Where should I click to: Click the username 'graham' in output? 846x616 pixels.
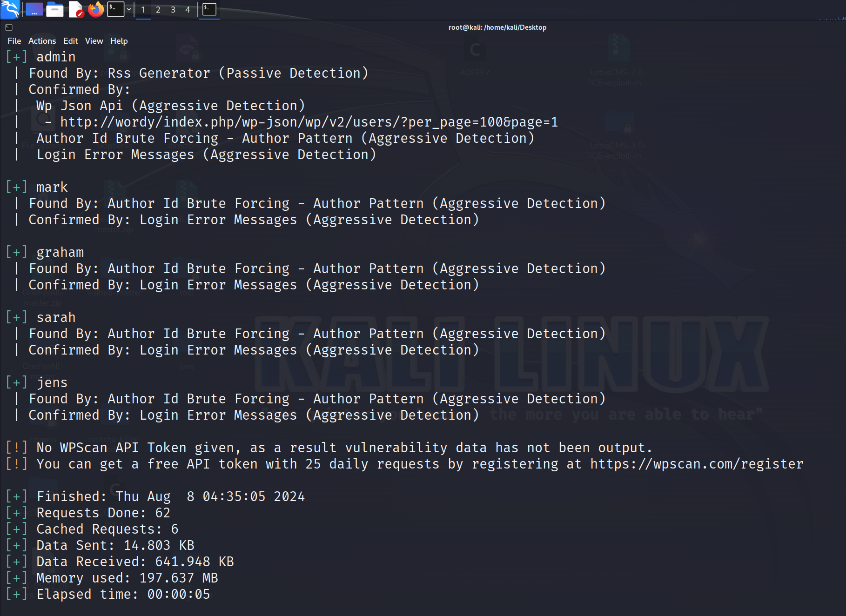click(x=60, y=252)
